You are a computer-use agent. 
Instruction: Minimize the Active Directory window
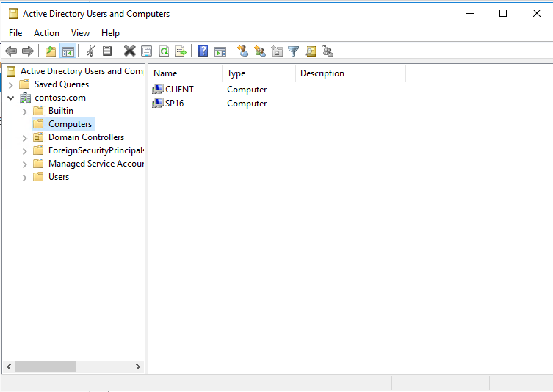[470, 14]
